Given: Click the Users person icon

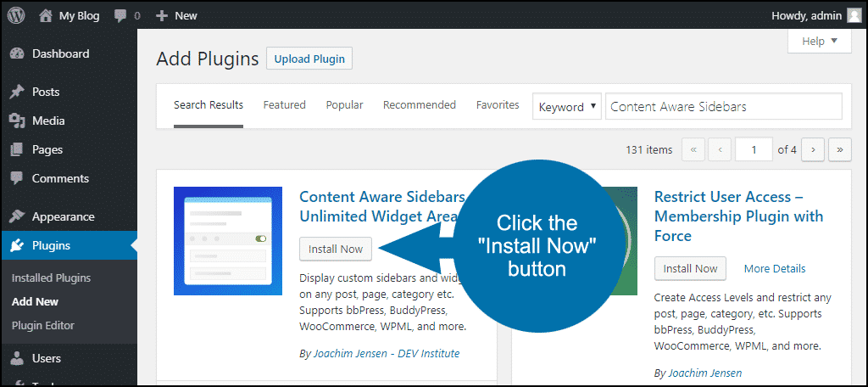Looking at the screenshot, I should pos(17,359).
